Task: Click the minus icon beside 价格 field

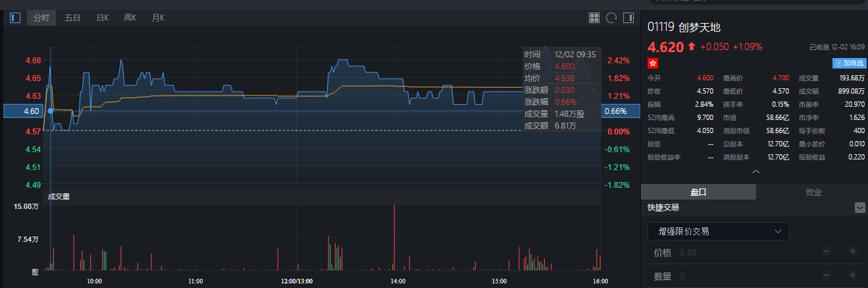Action: [x=827, y=252]
